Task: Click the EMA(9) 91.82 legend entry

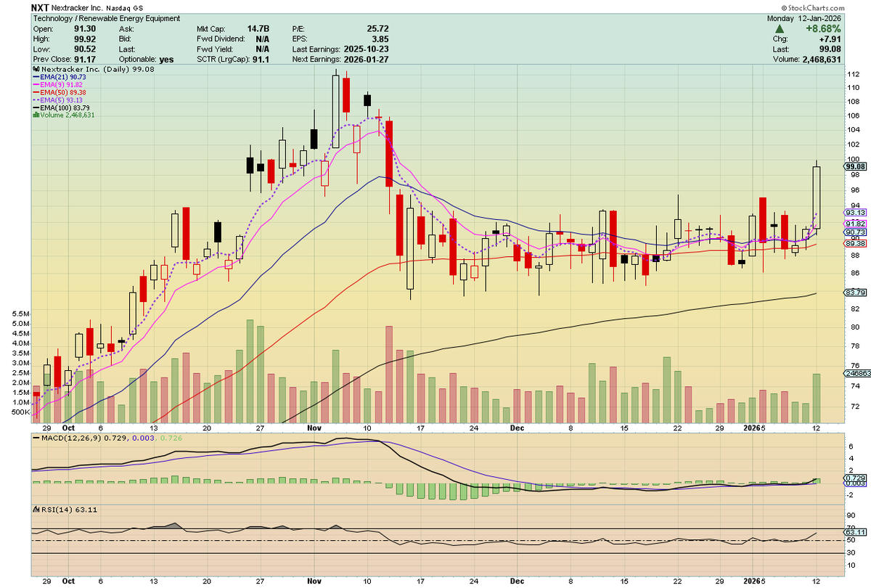Action: [58, 84]
